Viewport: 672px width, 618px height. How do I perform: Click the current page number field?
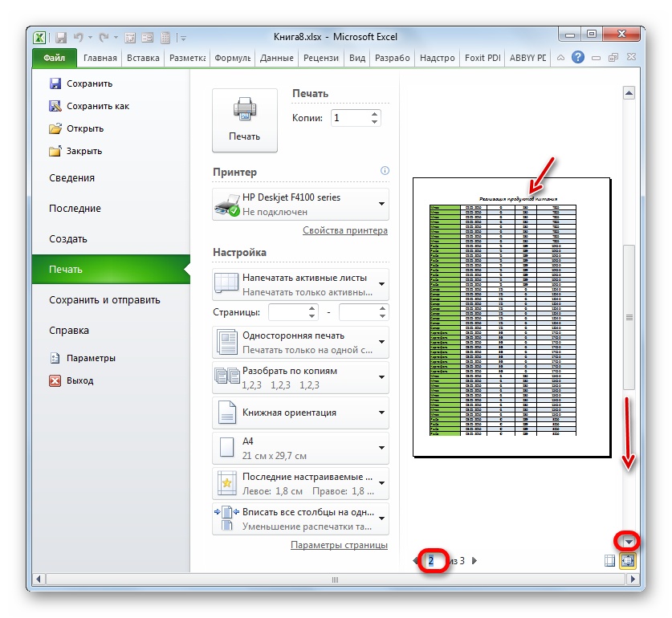431,561
